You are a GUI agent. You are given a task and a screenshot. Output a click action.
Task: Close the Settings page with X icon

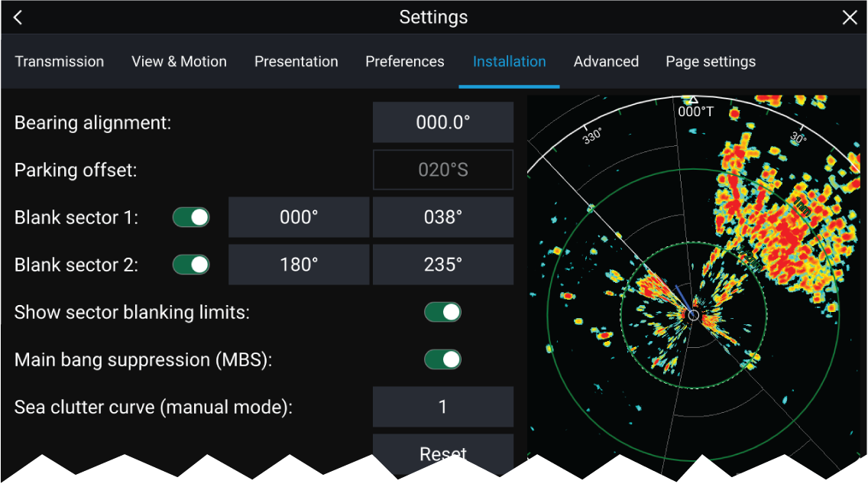coord(850,18)
